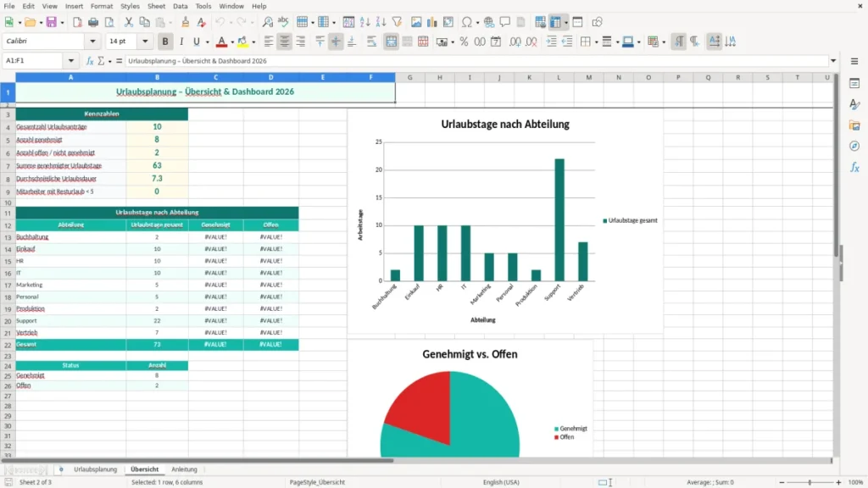
Task: Click the add sheet button
Action: point(61,469)
